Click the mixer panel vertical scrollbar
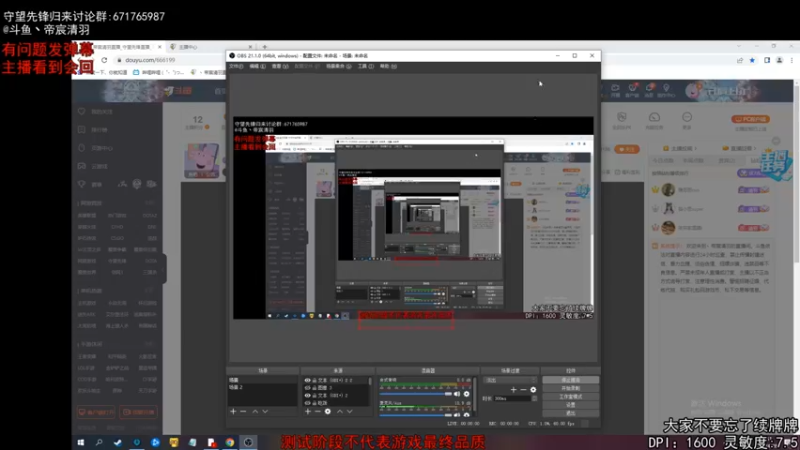This screenshot has height=450, width=800. pyautogui.click(x=475, y=396)
